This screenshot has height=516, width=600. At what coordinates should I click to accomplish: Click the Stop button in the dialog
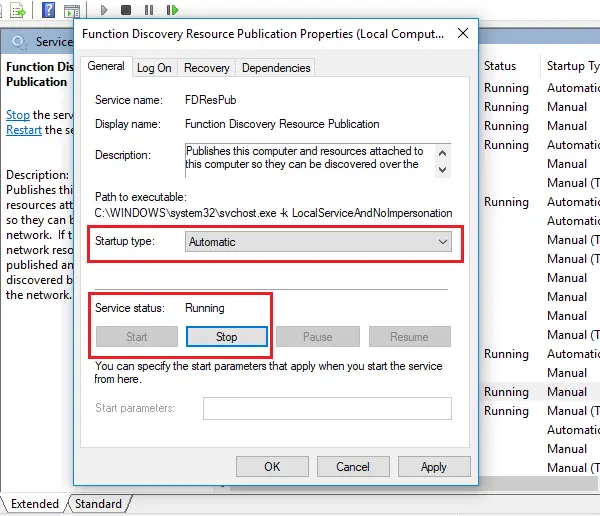click(x=227, y=337)
